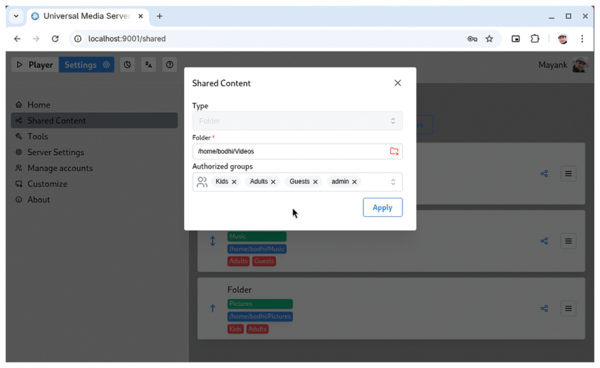Screen dimensions: 600x368
Task: Open the help question mark icon
Action: point(170,65)
